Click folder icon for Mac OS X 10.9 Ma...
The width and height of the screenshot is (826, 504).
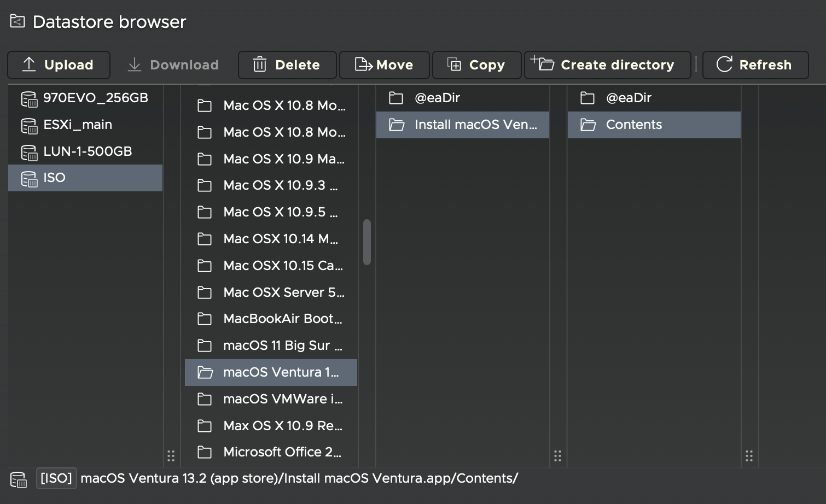[x=205, y=159]
